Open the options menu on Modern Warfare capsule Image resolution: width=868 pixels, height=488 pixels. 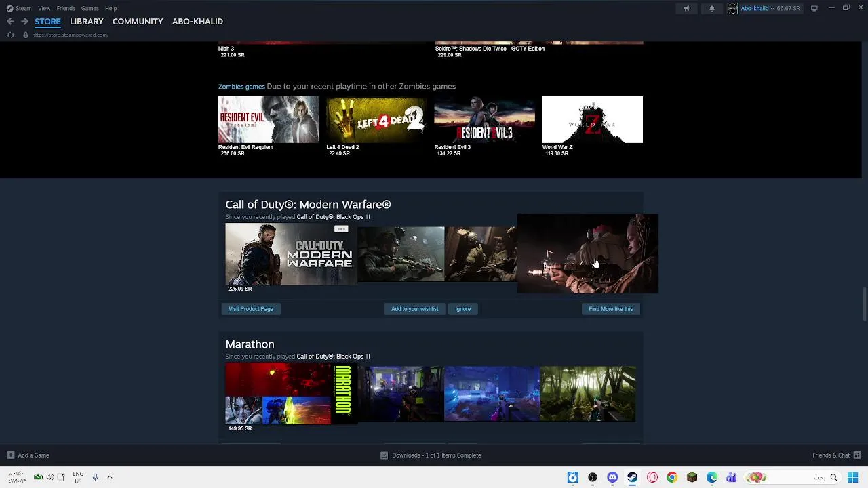341,229
